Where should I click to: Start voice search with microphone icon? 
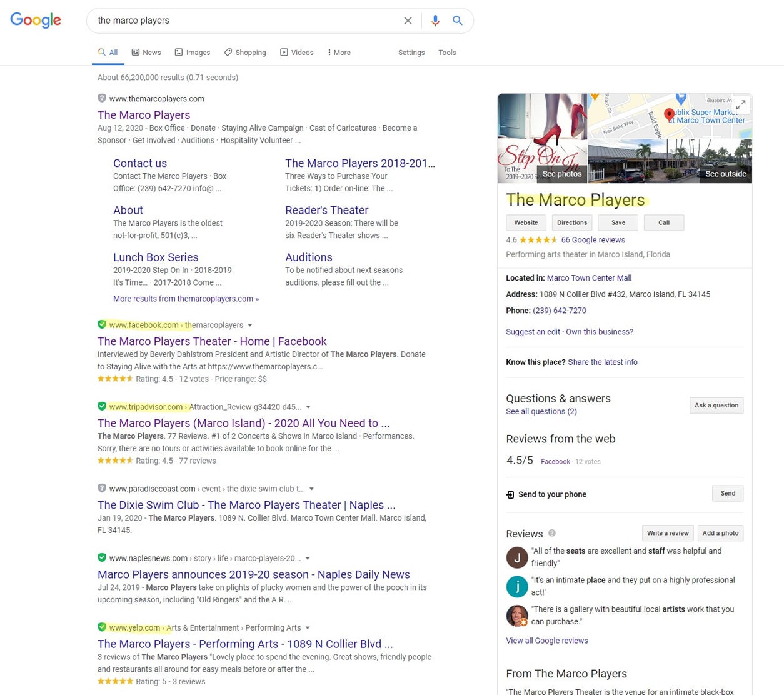pyautogui.click(x=435, y=21)
